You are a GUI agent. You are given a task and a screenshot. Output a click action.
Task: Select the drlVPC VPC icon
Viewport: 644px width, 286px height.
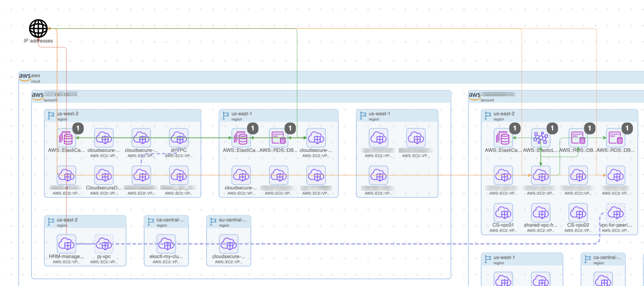179,138
